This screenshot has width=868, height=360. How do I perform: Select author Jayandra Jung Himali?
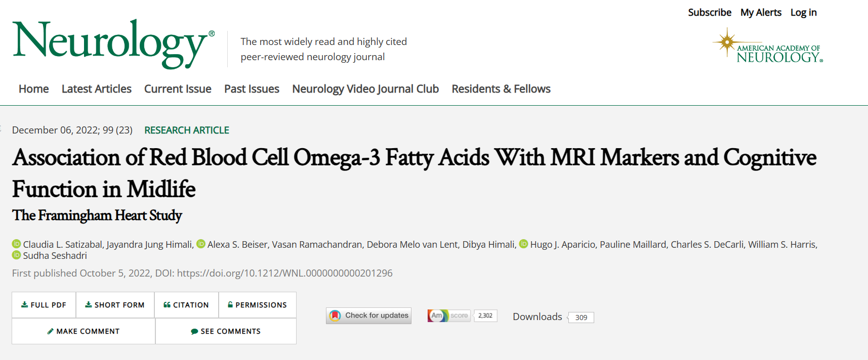coord(149,245)
